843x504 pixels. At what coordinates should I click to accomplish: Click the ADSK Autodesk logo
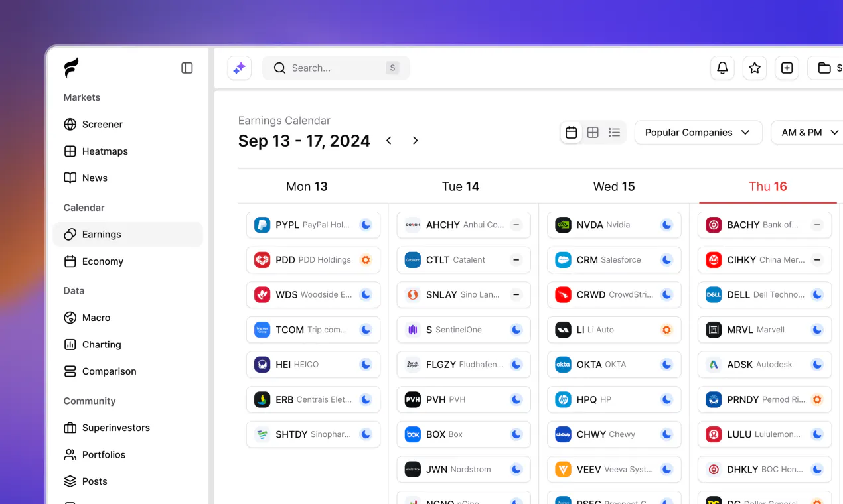[714, 364]
